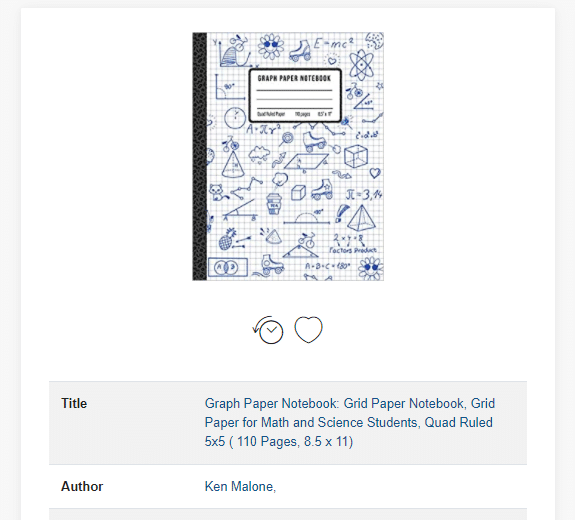Click the atom doodle on cover
The image size is (575, 520).
tap(361, 65)
